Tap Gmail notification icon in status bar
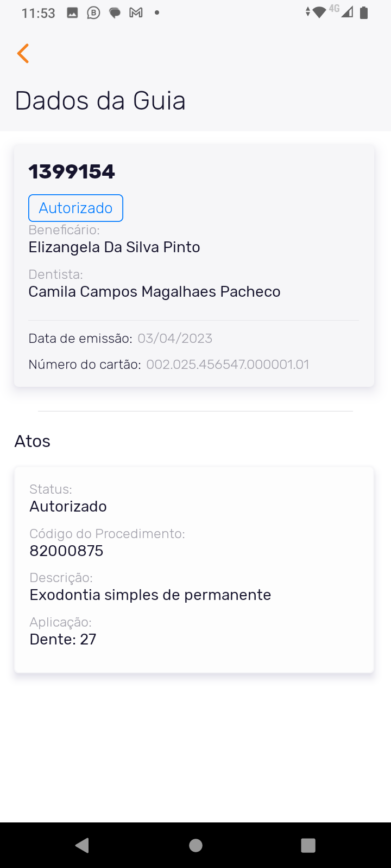This screenshot has height=868, width=391. 136,12
